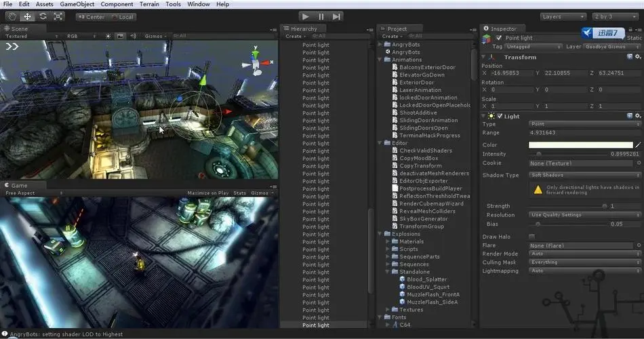Screen dimensions: 644x339
Task: Click the Point light cube icon in Inspector
Action: 487,39
